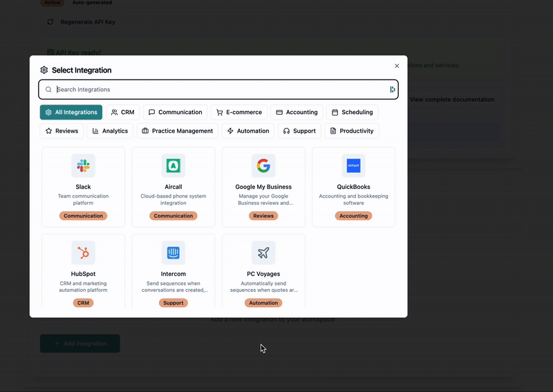This screenshot has width=553, height=392.
Task: Choose the Slack integration title
Action: (83, 187)
